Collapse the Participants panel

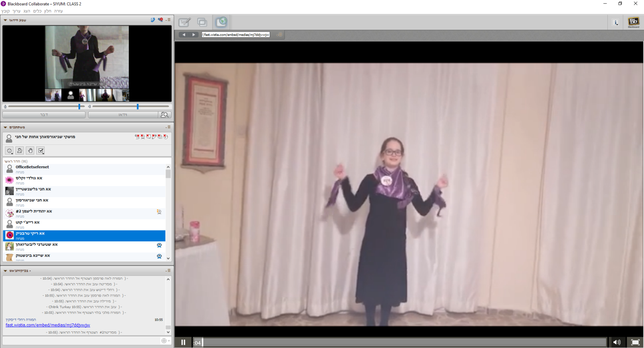[5, 127]
